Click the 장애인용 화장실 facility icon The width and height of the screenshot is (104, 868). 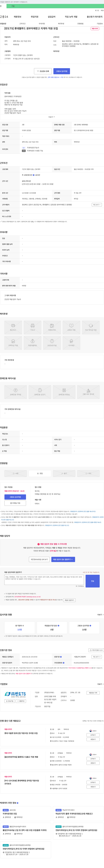pyautogui.click(x=64, y=392)
